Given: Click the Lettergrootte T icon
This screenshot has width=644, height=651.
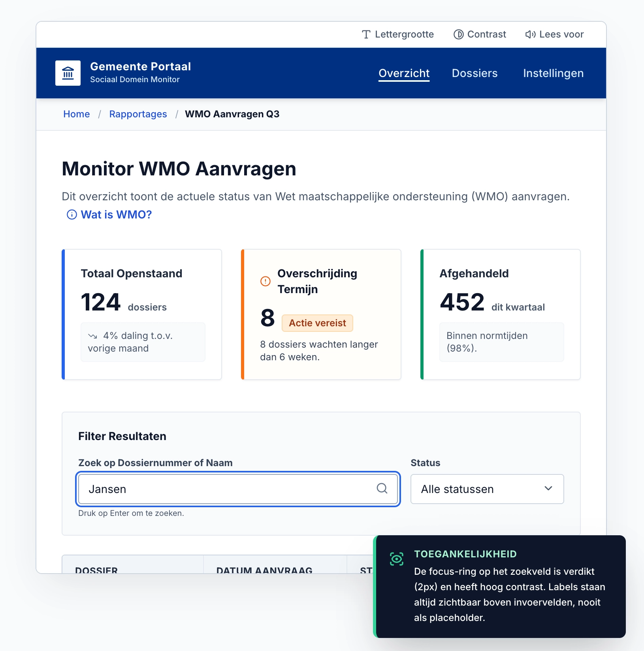Looking at the screenshot, I should (366, 34).
